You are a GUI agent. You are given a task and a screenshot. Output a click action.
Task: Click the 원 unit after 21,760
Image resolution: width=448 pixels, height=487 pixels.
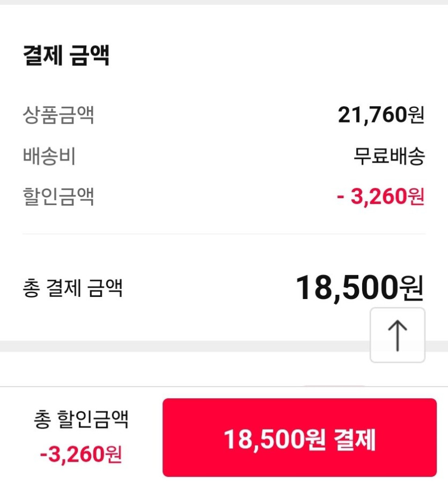click(416, 115)
